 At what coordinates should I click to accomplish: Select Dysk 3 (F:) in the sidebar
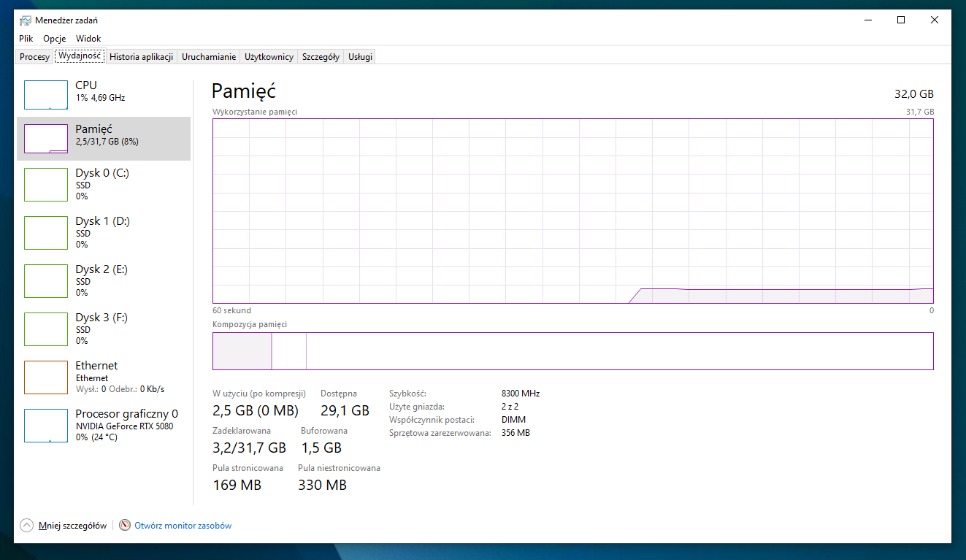coord(104,329)
